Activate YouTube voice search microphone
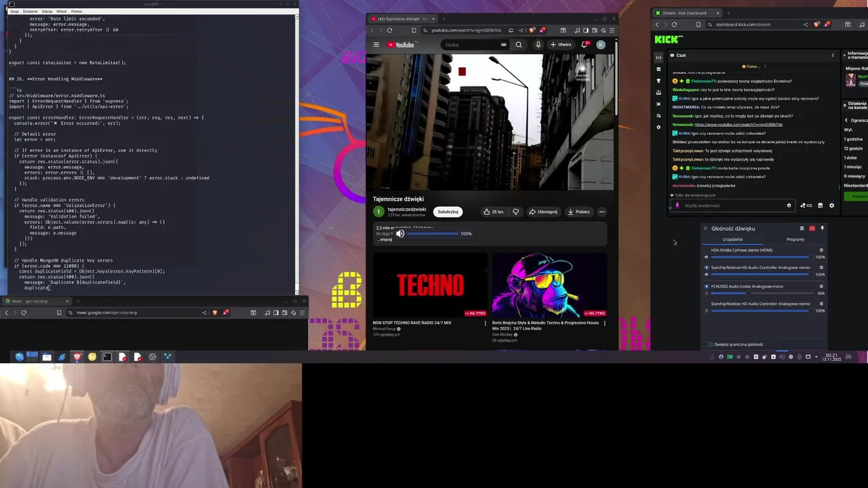The image size is (868, 488). 538,45
